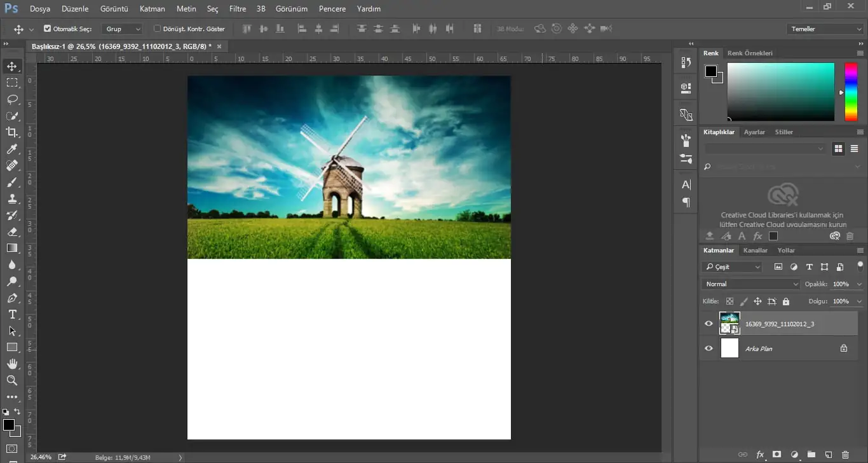Screen dimensions: 868x463
Task: Select the Lasso tool
Action: click(12, 99)
